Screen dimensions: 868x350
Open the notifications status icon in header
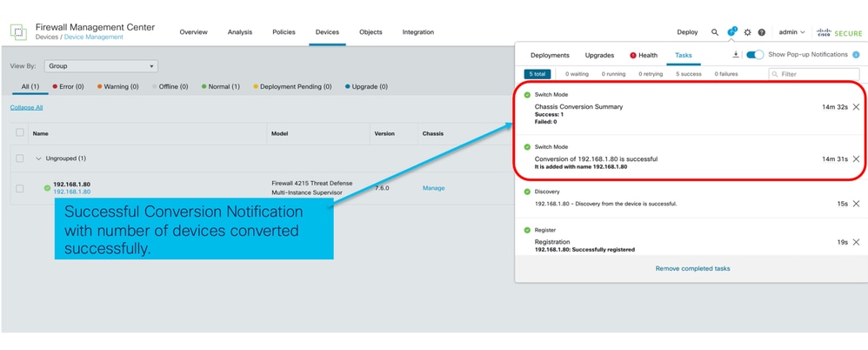pos(731,31)
